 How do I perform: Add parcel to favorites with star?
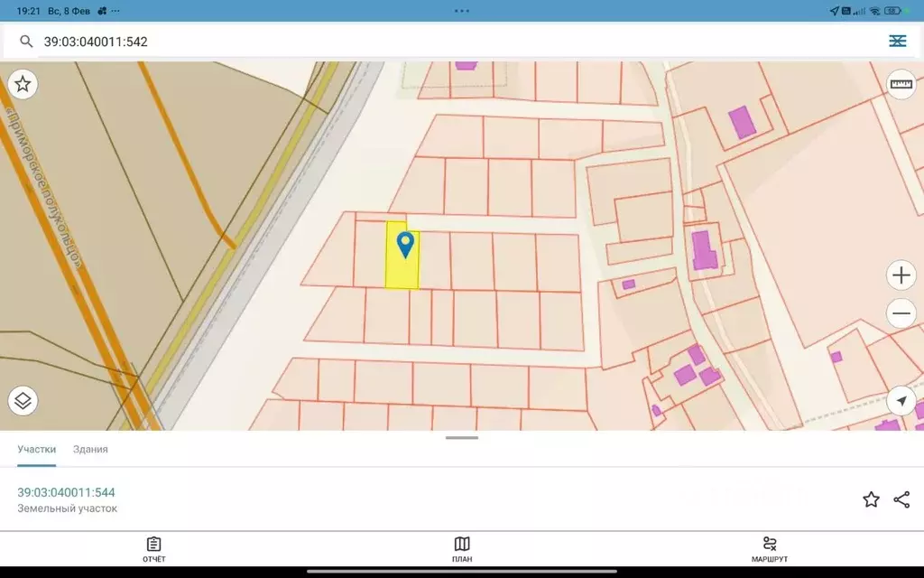(871, 499)
